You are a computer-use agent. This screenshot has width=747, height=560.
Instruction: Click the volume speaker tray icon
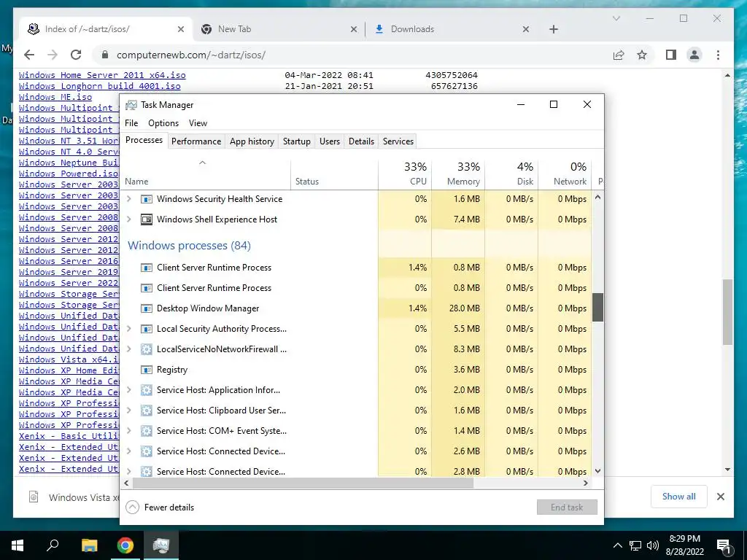[x=653, y=545]
